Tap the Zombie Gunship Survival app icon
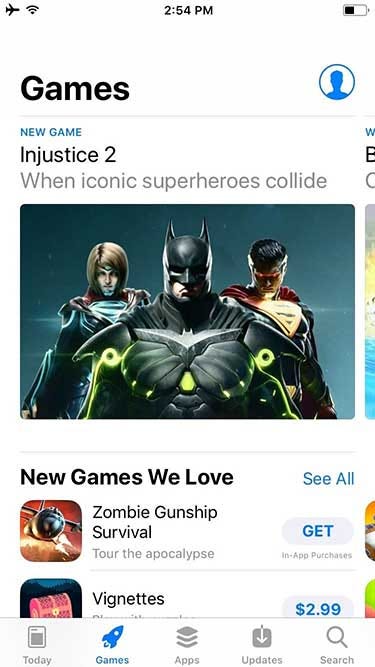The height and width of the screenshot is (667, 375). pos(51,530)
